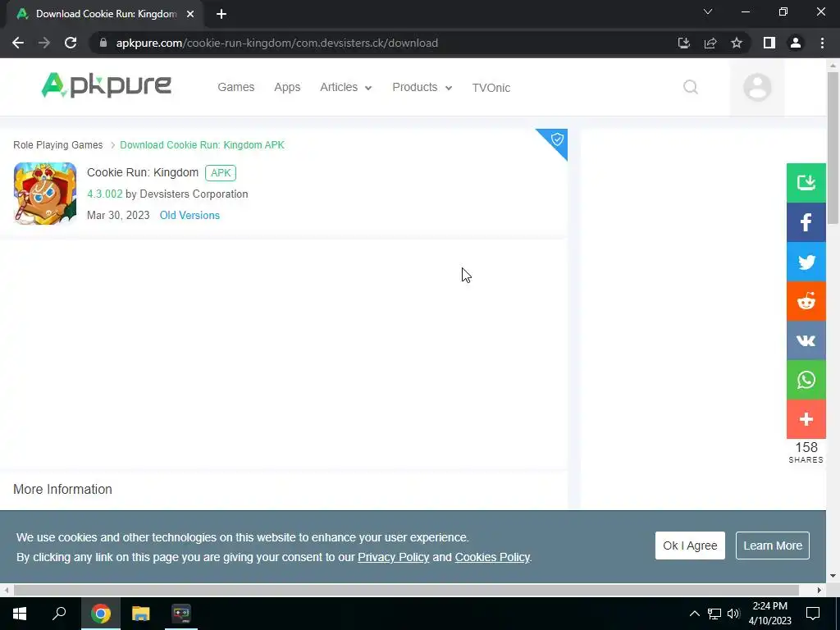Click the horizontal scrollbar right arrow

coord(819,590)
